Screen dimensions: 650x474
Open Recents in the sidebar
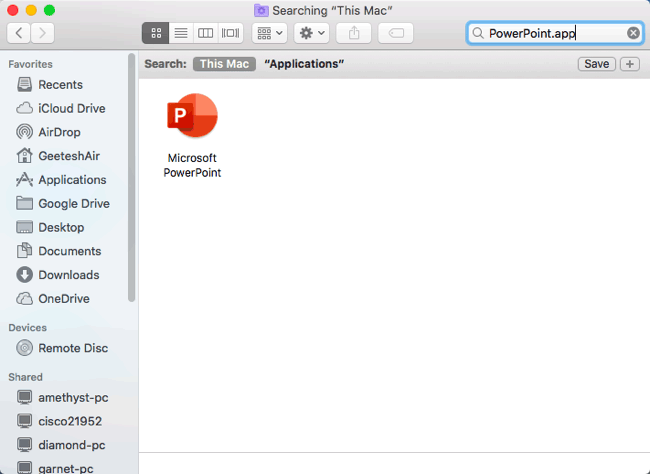[x=61, y=85]
